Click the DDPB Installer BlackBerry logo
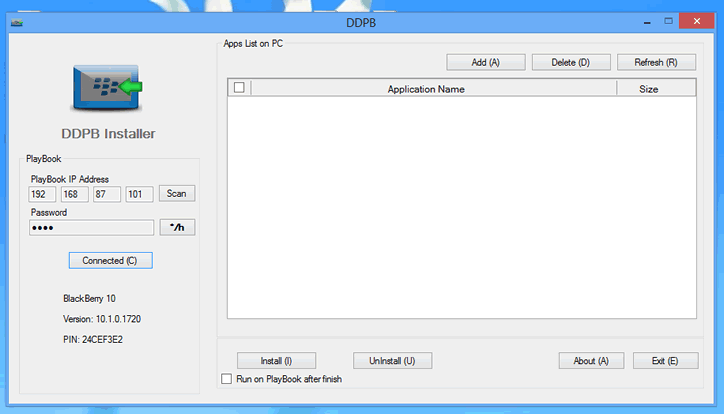 [x=108, y=88]
